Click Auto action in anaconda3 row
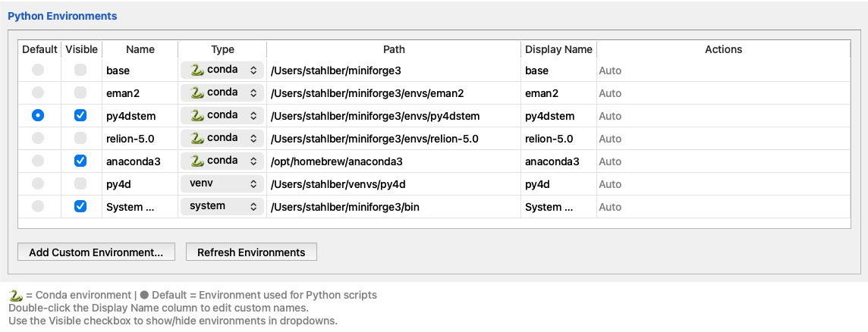Image resolution: width=868 pixels, height=332 pixels. click(610, 161)
